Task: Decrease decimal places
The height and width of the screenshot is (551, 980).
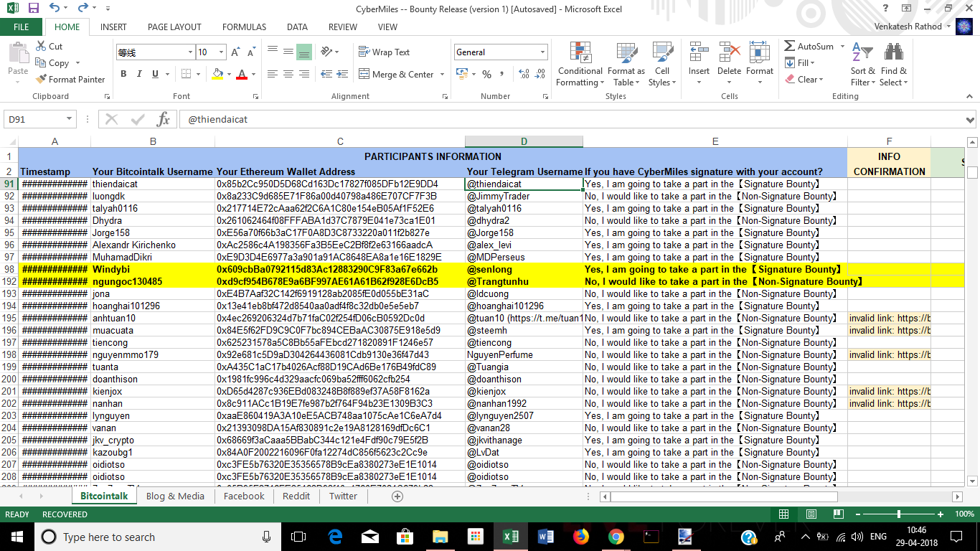Action: point(540,74)
